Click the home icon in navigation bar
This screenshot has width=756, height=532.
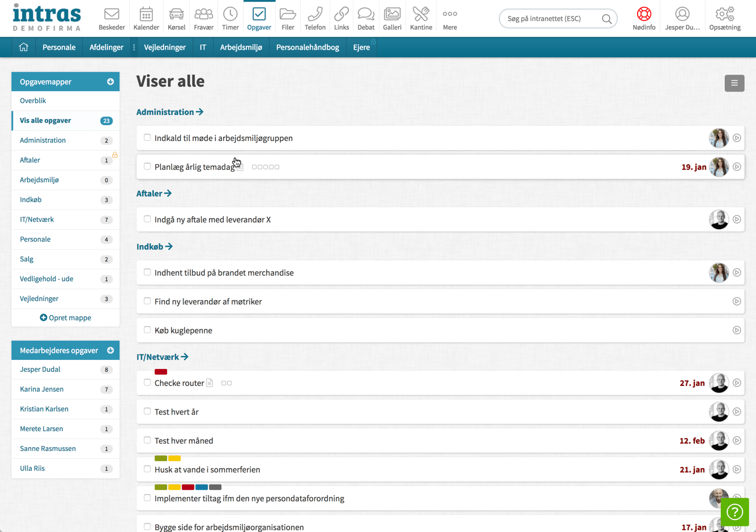[23, 48]
